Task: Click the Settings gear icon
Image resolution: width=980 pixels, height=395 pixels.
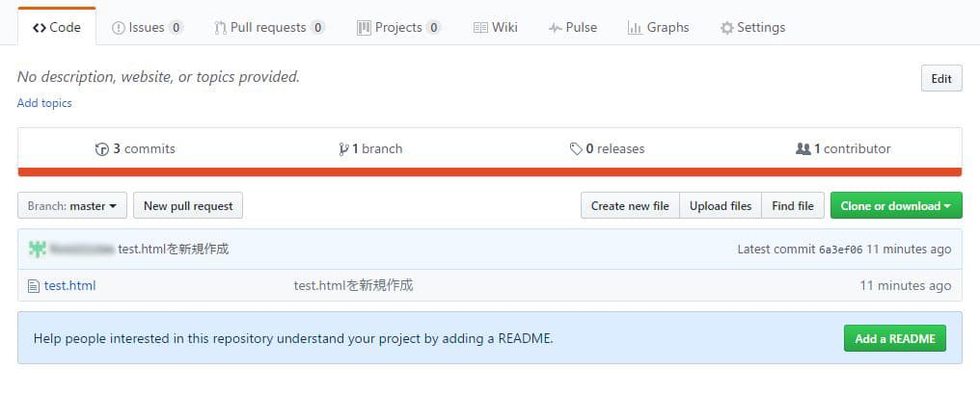Action: tap(726, 28)
